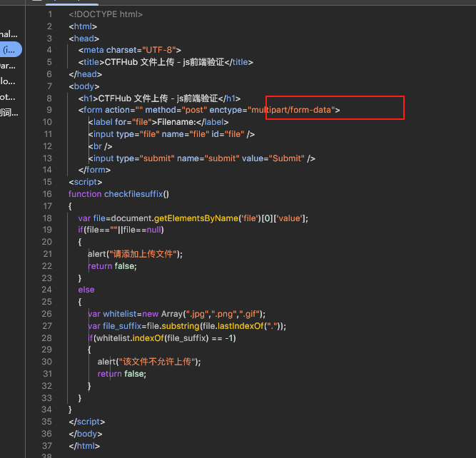Click the closing </html> tag
476x458 pixels.
(x=84, y=446)
